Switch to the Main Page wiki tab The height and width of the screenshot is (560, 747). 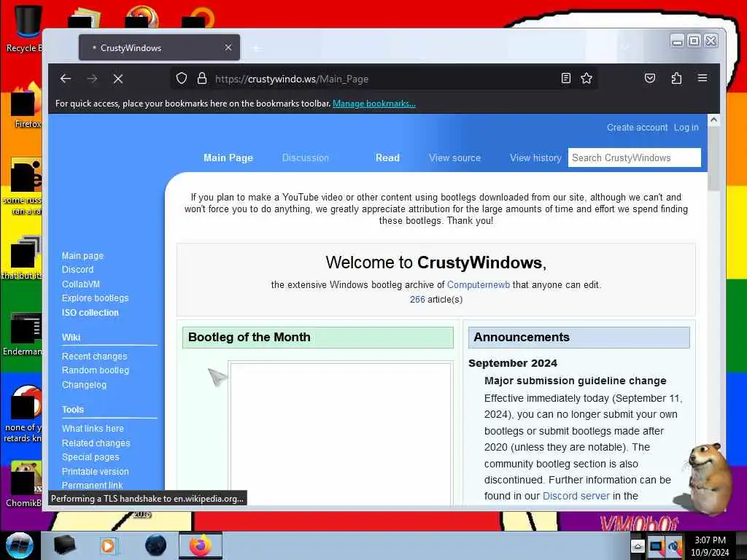pyautogui.click(x=228, y=157)
